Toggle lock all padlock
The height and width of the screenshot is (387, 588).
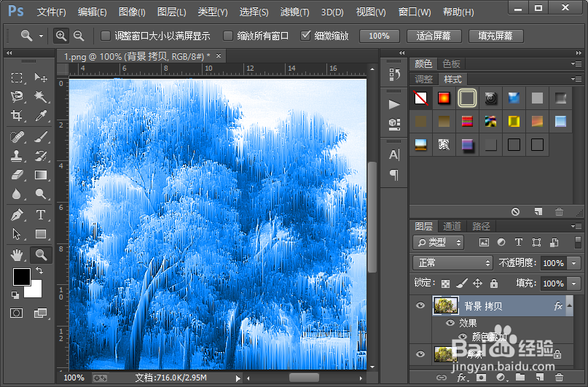(494, 283)
